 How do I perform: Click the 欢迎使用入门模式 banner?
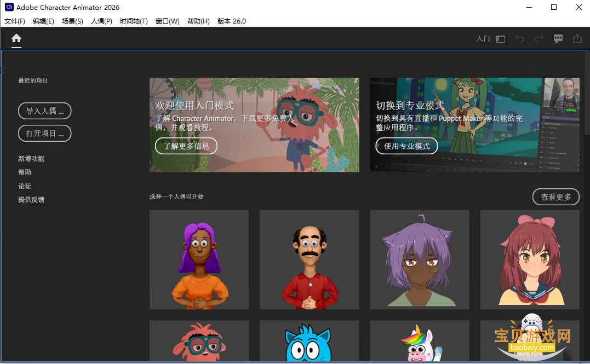254,125
